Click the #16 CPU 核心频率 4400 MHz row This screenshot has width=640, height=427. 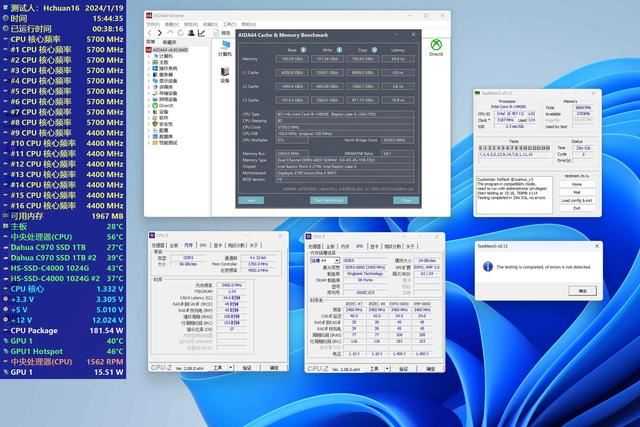click(x=63, y=206)
